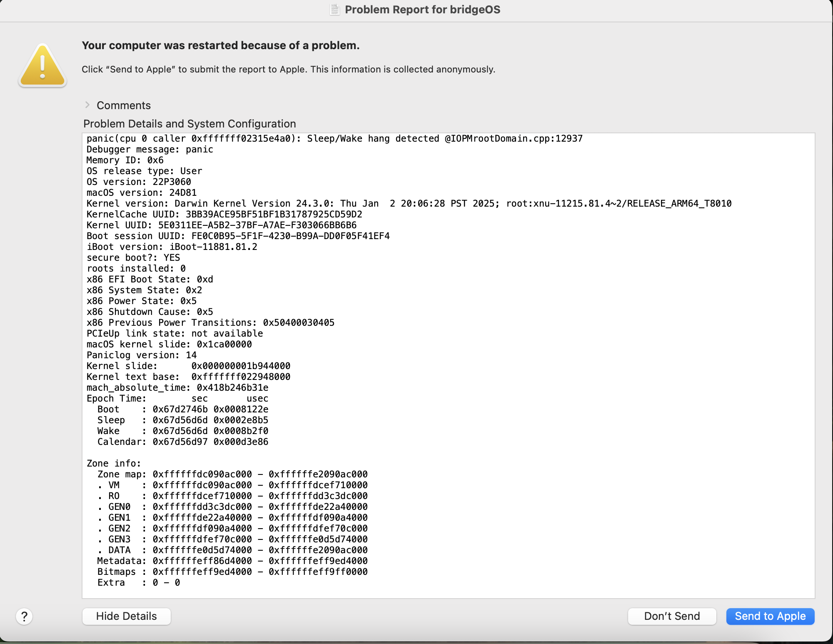Click the macOS version 24D81 line
The height and width of the screenshot is (644, 833).
(x=142, y=192)
